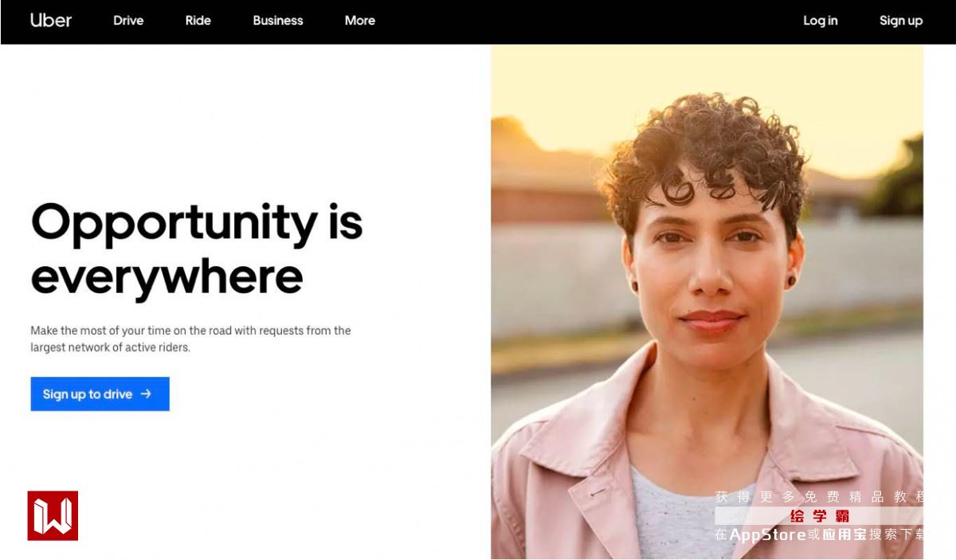This screenshot has height=560, width=956.
Task: Select Business in the navigation bar
Action: pyautogui.click(x=278, y=21)
